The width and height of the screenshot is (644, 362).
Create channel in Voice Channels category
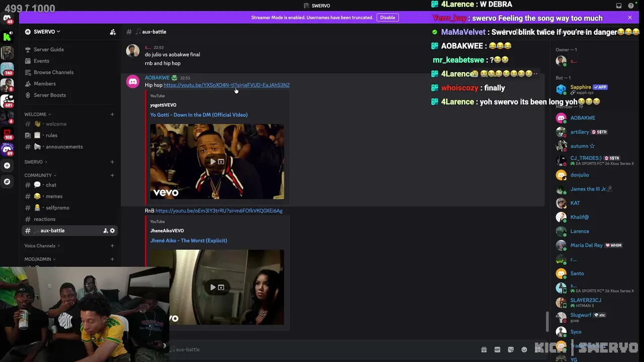point(112,246)
